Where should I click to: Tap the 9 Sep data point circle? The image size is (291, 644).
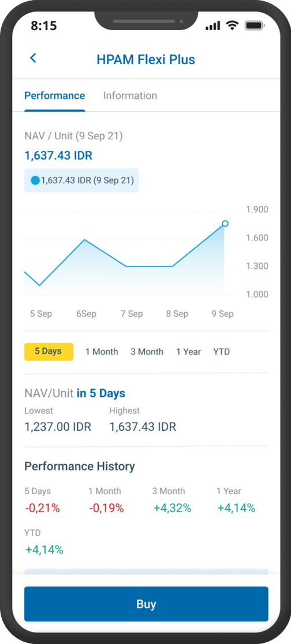pyautogui.click(x=225, y=223)
